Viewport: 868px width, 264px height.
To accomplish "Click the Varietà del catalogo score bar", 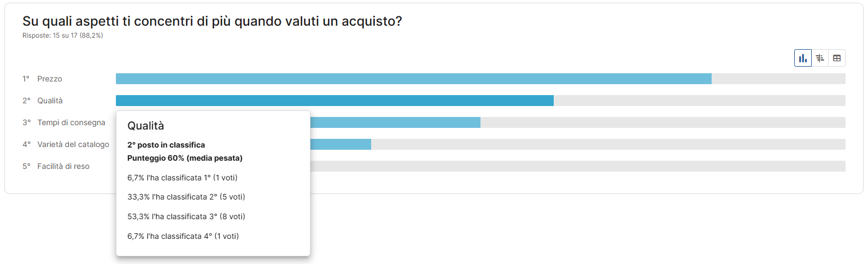I will (340, 144).
